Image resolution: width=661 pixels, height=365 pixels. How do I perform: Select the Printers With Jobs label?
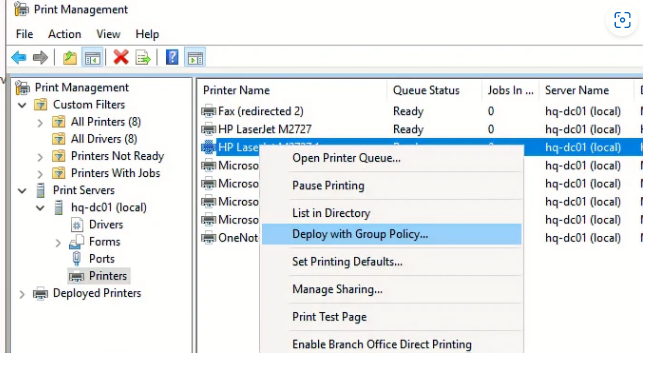[116, 173]
